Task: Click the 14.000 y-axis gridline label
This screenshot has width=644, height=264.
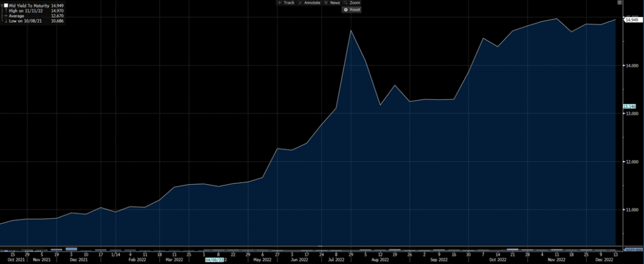Action: tap(631, 65)
